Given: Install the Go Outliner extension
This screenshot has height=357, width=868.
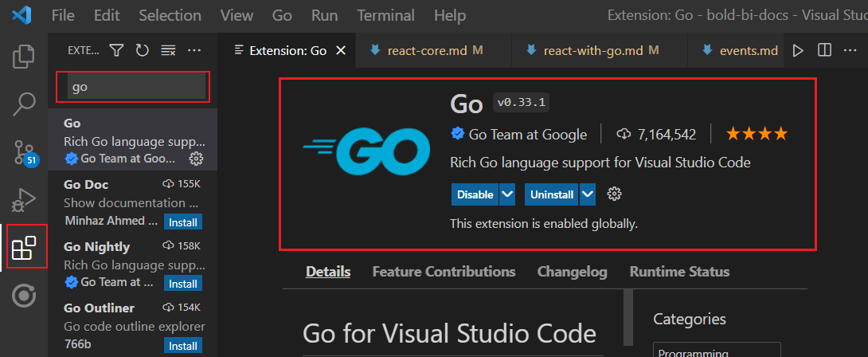Looking at the screenshot, I should [183, 346].
